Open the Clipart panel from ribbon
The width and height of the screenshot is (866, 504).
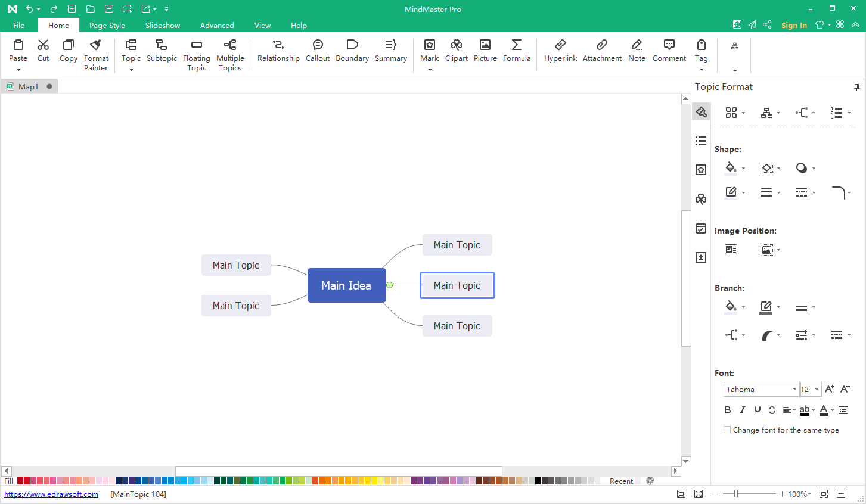(457, 50)
